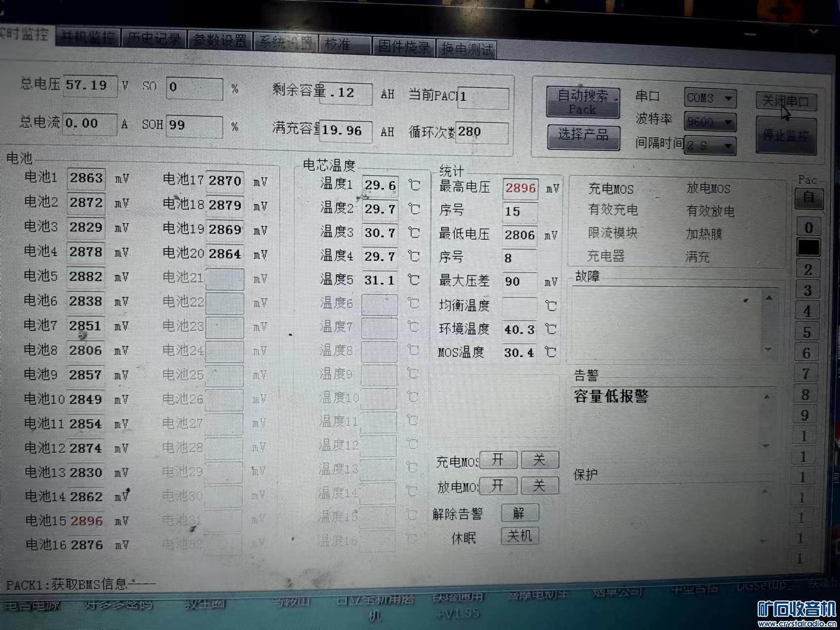Screen dimensions: 840x630
Task: Click the PACK1:获取BMS信息 status bar text
Action: coord(81,584)
